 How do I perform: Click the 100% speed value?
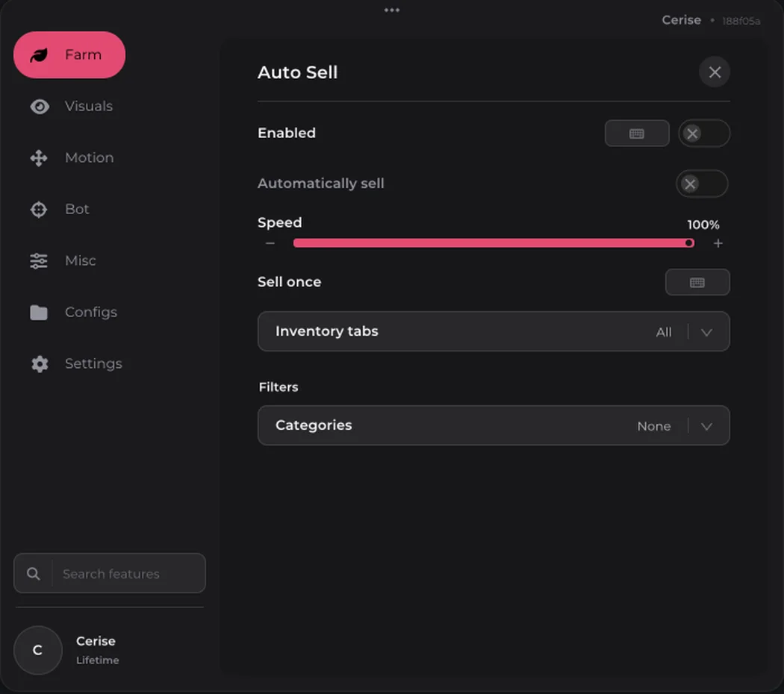point(703,225)
